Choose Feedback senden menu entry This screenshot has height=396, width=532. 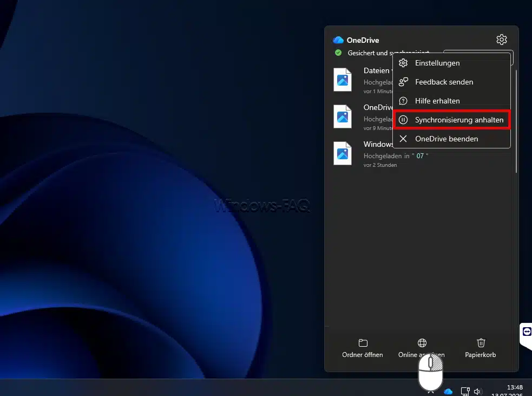451,82
